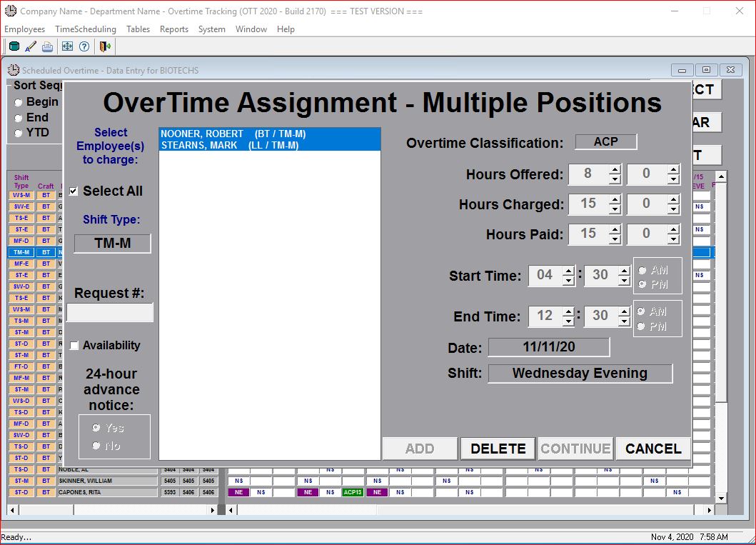756x545 pixels.
Task: Decrease Hours Charged using down arrow
Action: pyautogui.click(x=615, y=209)
